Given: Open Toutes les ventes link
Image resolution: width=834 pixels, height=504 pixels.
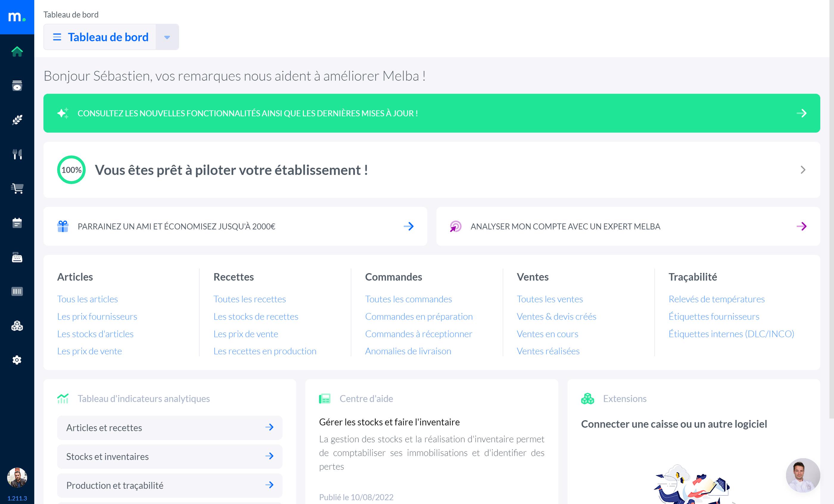Looking at the screenshot, I should coord(550,299).
